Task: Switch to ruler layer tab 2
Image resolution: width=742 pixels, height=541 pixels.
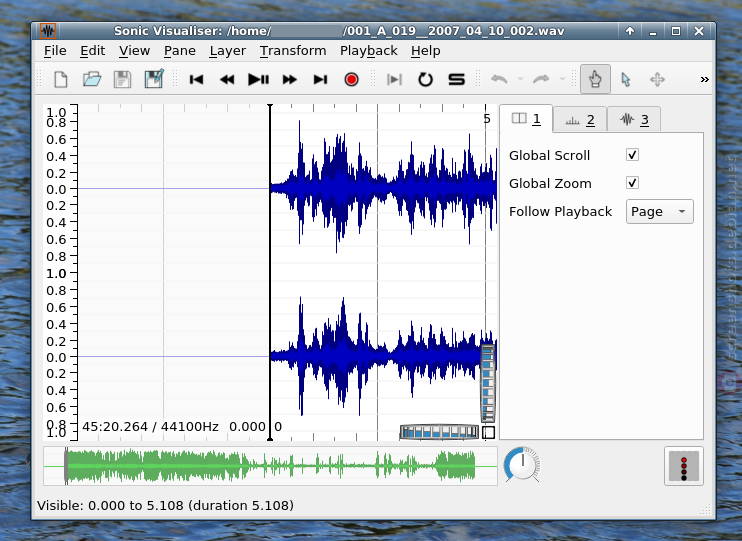Action: (580, 120)
